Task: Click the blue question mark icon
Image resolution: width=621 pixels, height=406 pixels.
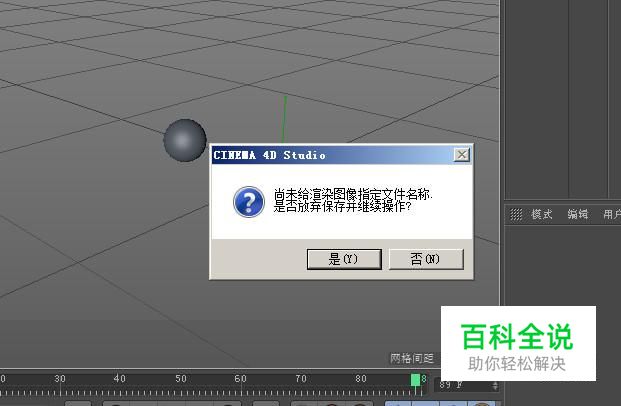Action: click(x=249, y=202)
